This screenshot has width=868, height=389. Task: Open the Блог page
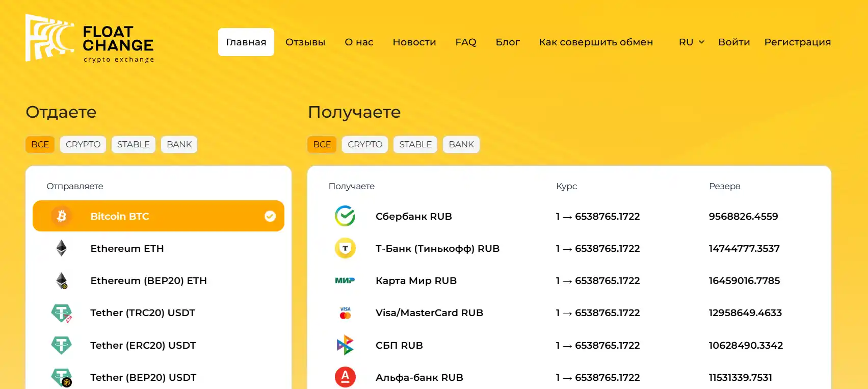pos(508,42)
